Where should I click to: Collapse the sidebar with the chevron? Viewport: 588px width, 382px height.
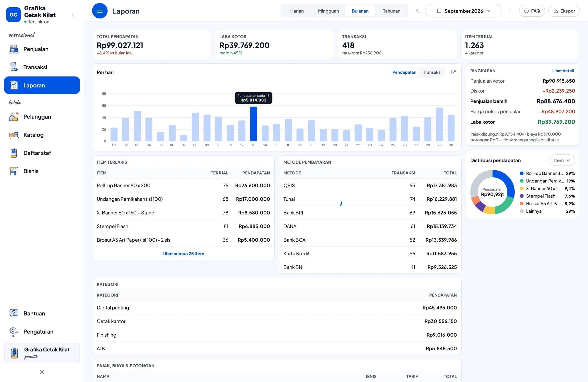point(73,14)
